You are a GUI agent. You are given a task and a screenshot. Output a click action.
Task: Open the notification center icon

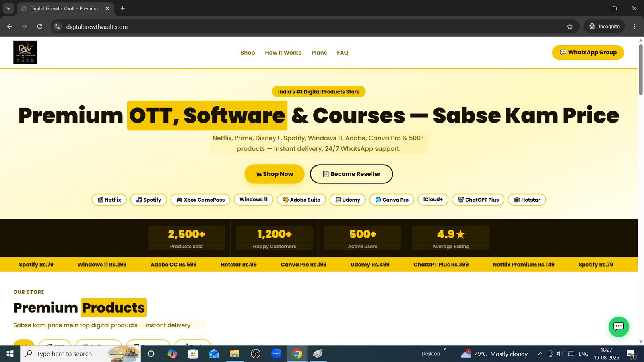pos(631,354)
